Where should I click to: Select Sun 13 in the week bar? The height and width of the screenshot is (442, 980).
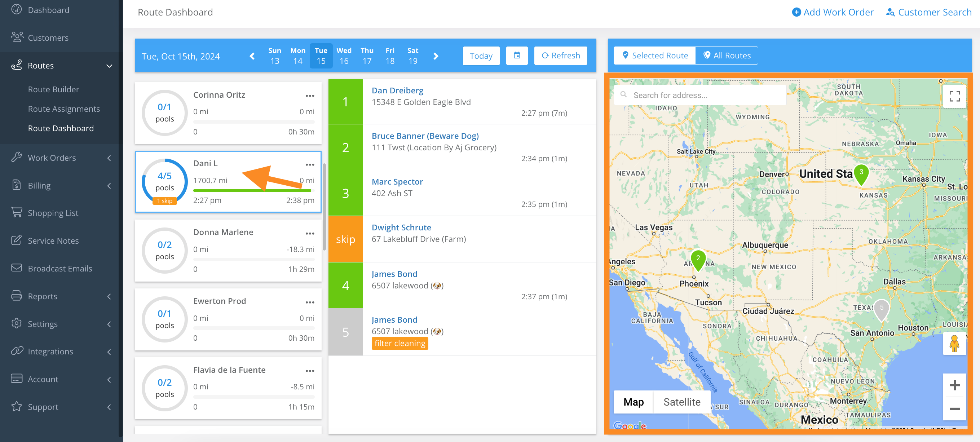click(275, 56)
